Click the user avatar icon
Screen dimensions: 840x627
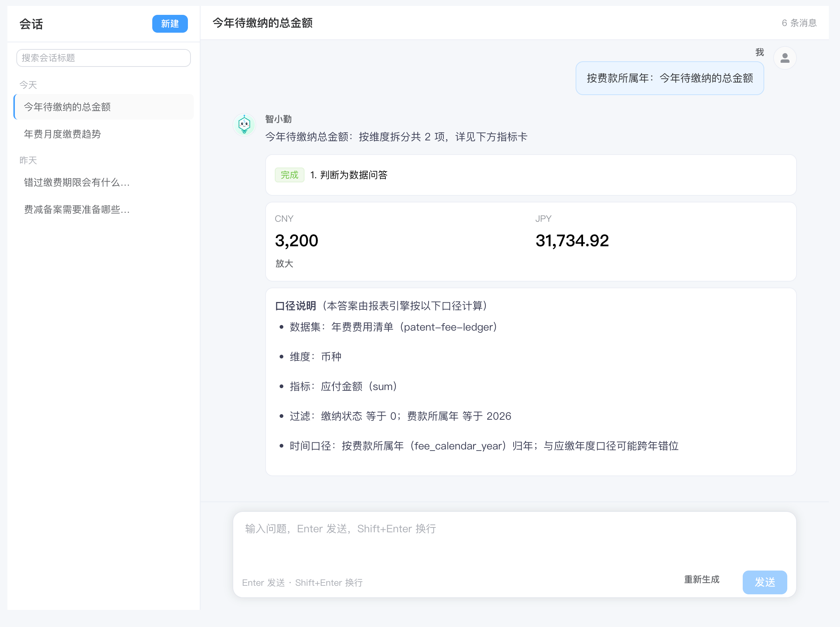click(785, 58)
